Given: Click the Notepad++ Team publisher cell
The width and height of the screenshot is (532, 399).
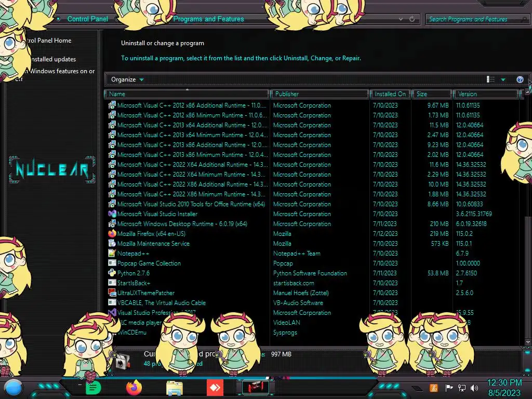Looking at the screenshot, I should point(297,253).
